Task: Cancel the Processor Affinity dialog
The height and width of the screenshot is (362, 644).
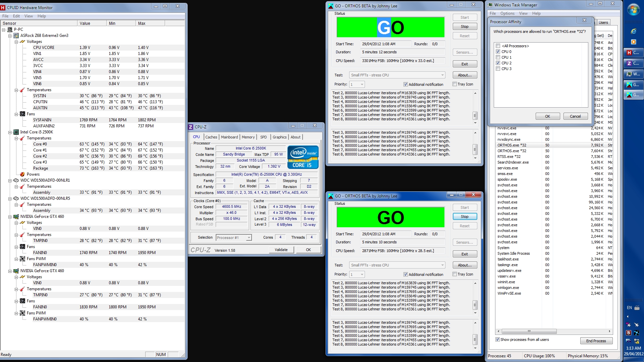Action: [575, 116]
